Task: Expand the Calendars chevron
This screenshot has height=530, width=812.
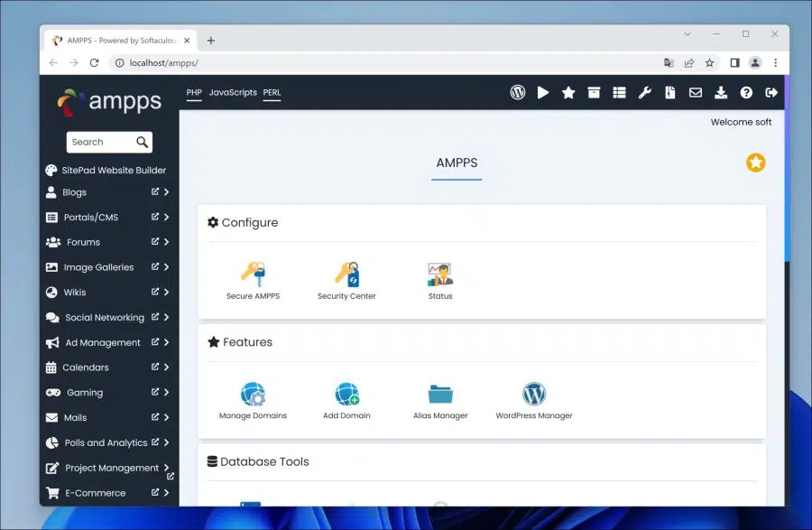Action: pos(166,367)
